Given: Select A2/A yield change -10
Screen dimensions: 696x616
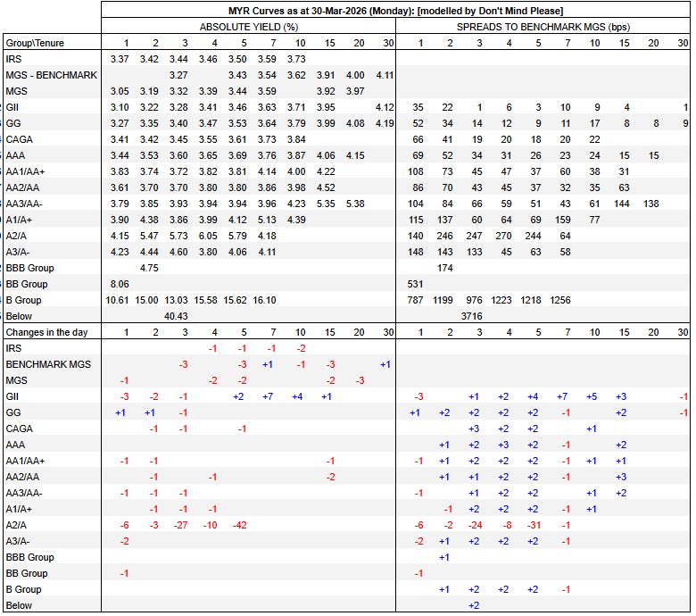Looking at the screenshot, I should (210, 525).
